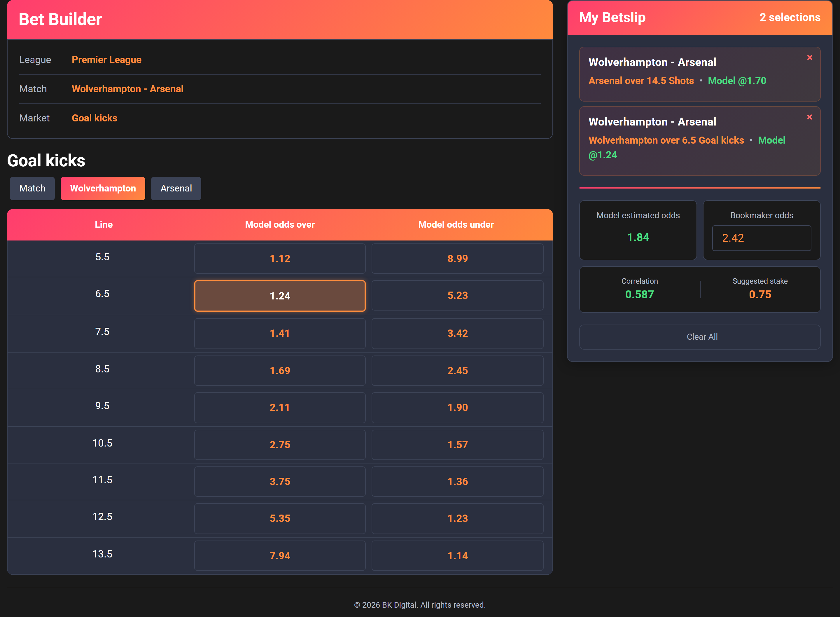Screen dimensions: 840x617
Task: Click Arsenal over 14.5 Shots text
Action: 641,81
